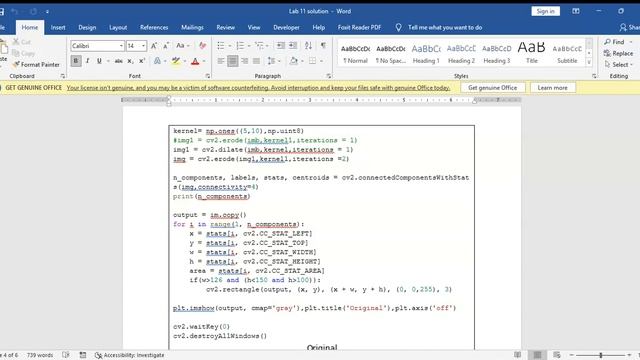Open the Developer tab
This screenshot has height=360, width=640.
[286, 27]
